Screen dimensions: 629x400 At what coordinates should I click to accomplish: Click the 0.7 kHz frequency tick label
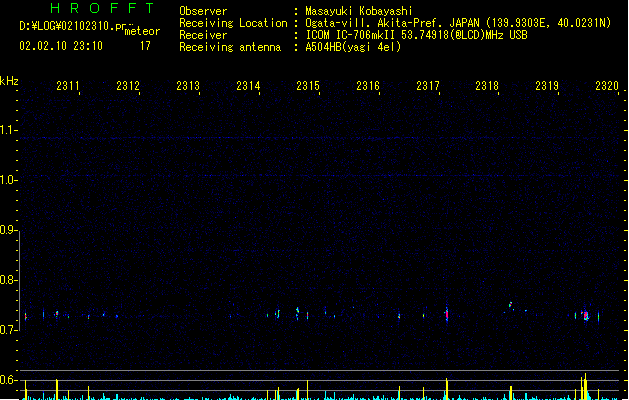(x=8, y=330)
